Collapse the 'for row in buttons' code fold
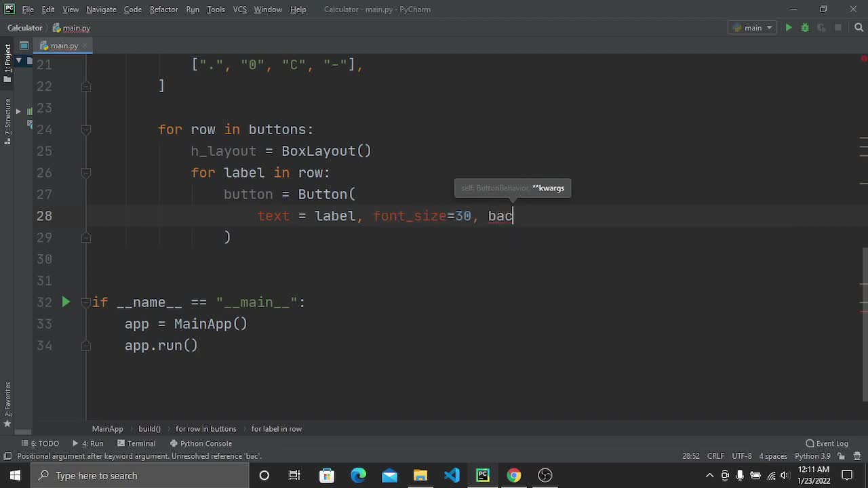Viewport: 868px width, 488px height. pyautogui.click(x=86, y=129)
